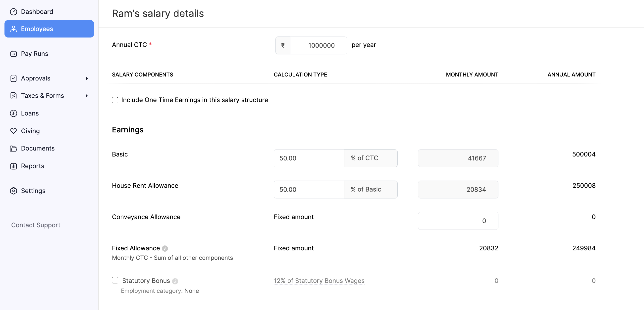Select the Dashboard speedometer icon
Screen dimensions: 644x310
click(14, 11)
